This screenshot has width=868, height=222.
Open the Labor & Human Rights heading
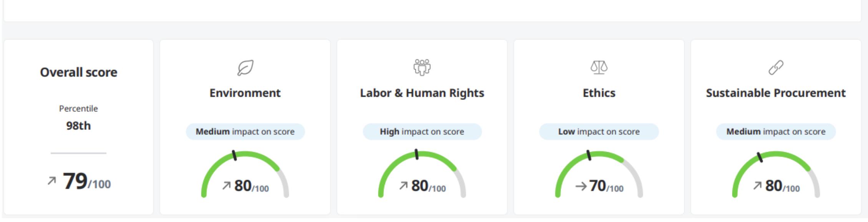point(422,93)
